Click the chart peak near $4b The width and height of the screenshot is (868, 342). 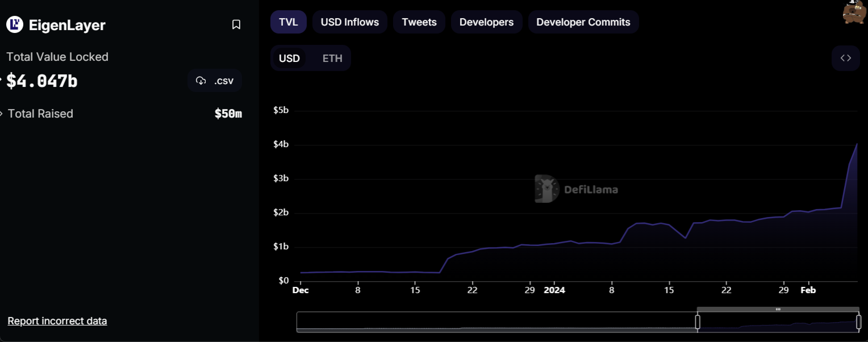(x=857, y=144)
